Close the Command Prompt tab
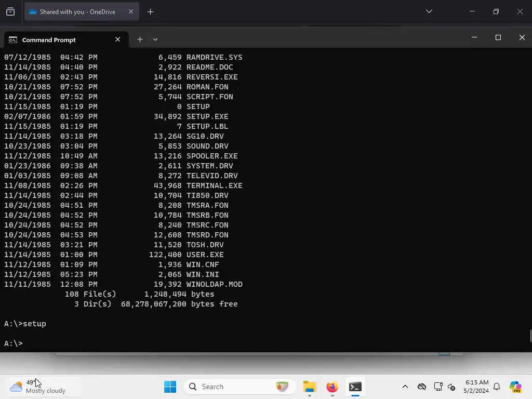The image size is (532, 399). pos(118,39)
